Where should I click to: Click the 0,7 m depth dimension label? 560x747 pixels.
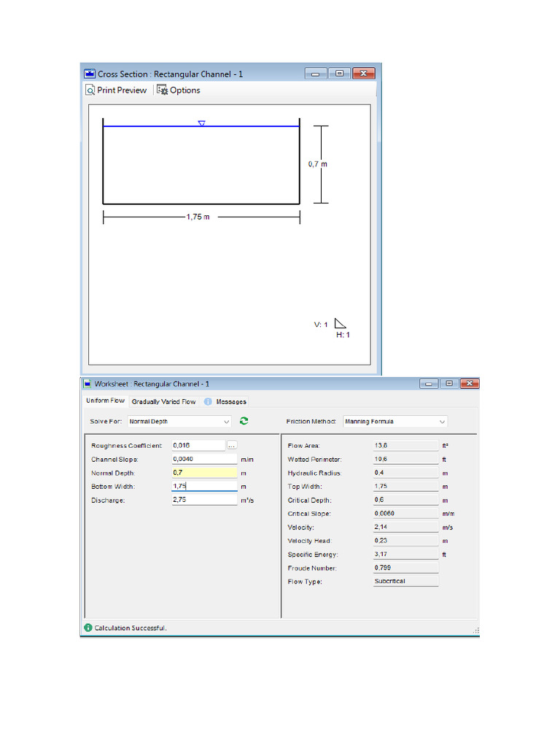[318, 164]
